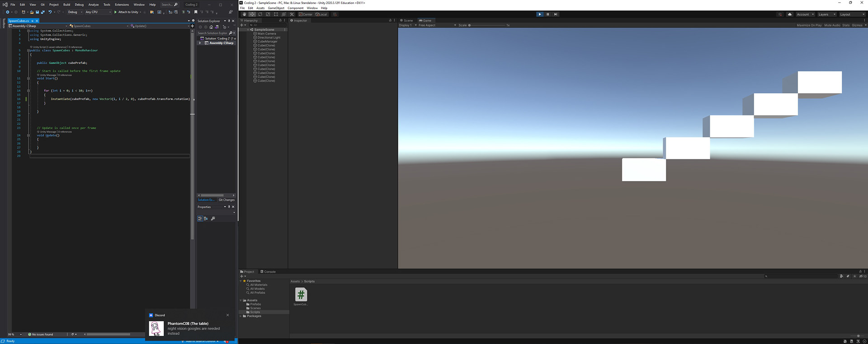
Task: Open Unity's cloud services icon
Action: click(790, 14)
